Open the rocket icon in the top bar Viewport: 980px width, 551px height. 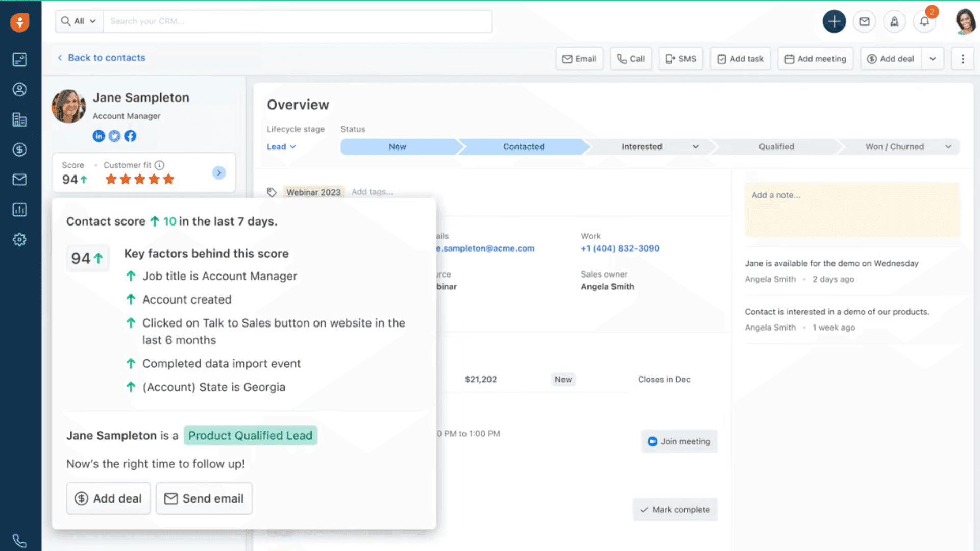click(894, 21)
